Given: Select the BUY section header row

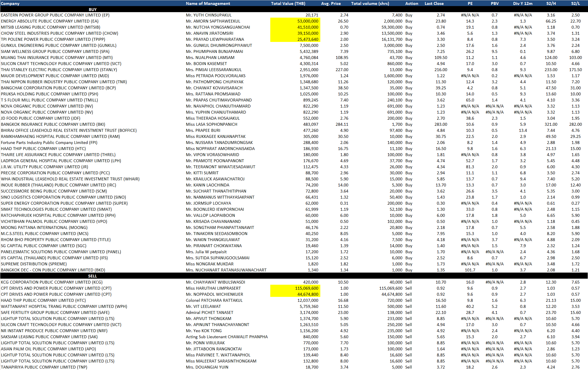Looking at the screenshot, I should click(93, 10).
